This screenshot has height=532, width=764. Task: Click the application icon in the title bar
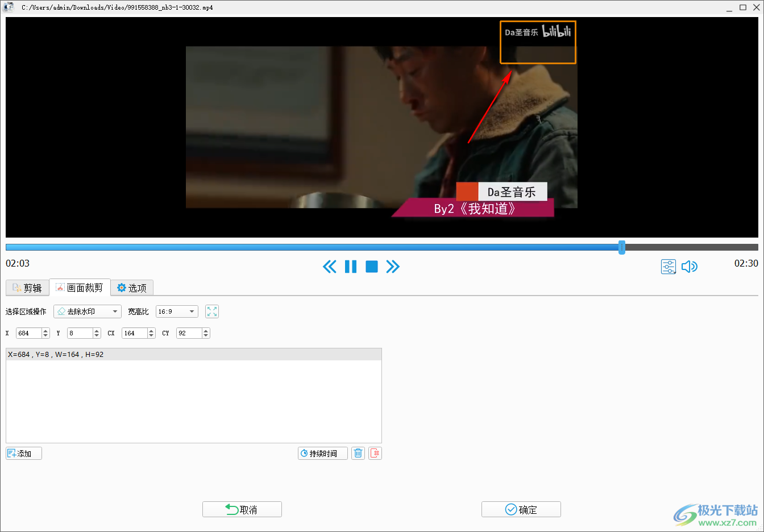(9, 7)
